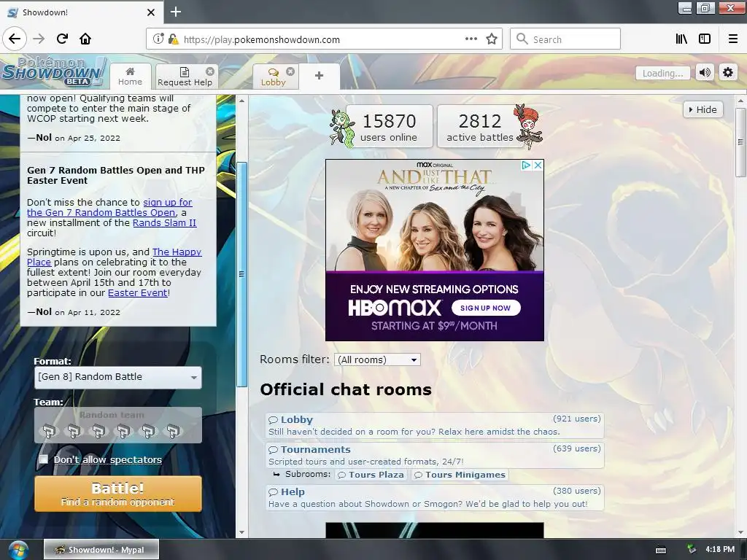Click the Showdown! - Mypal taskbar button
Screen dimensions: 747x560
coord(101,550)
